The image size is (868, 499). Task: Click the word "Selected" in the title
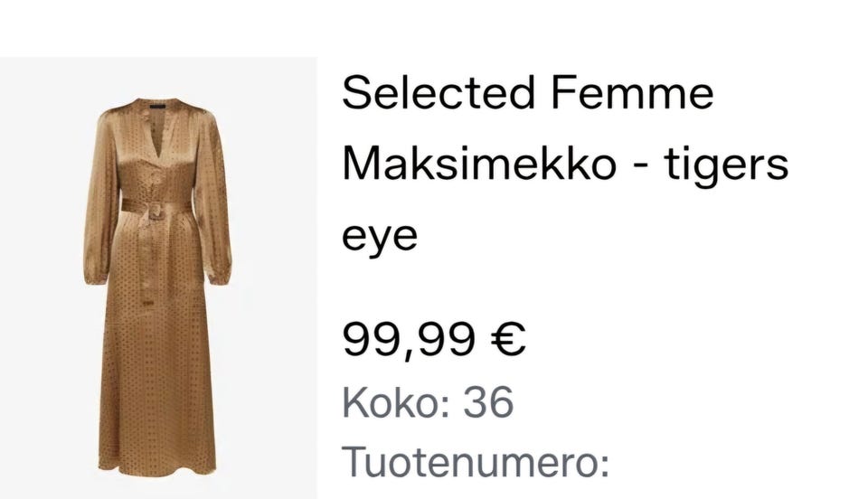click(434, 94)
